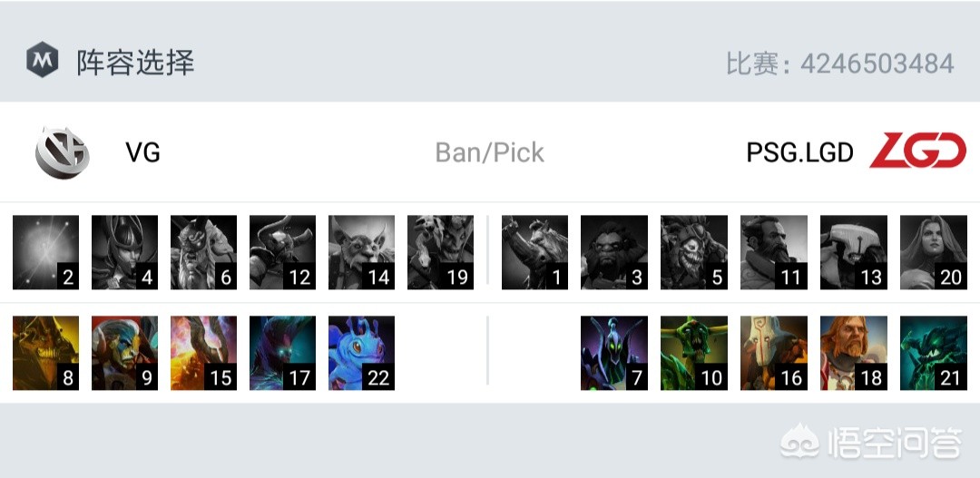Image resolution: width=980 pixels, height=478 pixels.
Task: Open picked hero portrait numbered 8
Action: [46, 353]
